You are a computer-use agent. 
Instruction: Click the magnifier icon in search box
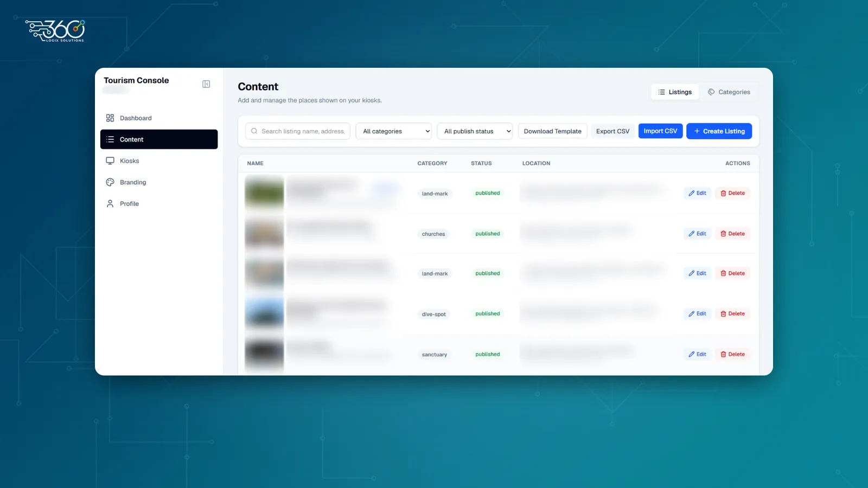point(254,131)
